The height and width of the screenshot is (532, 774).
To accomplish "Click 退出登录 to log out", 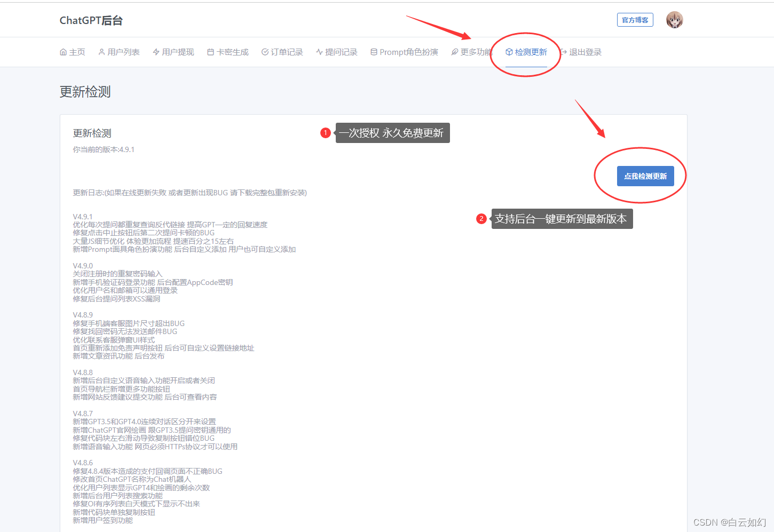I will click(581, 52).
